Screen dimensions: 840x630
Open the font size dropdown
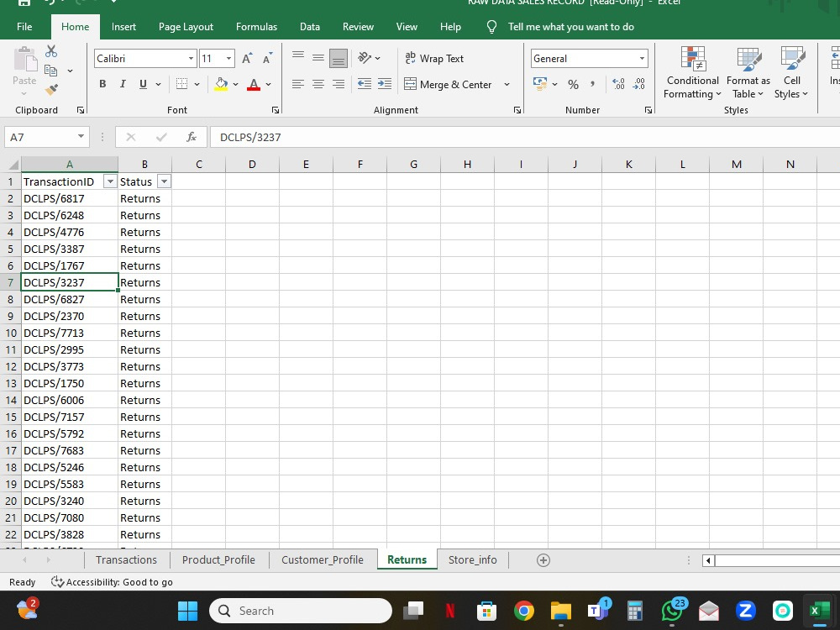228,59
